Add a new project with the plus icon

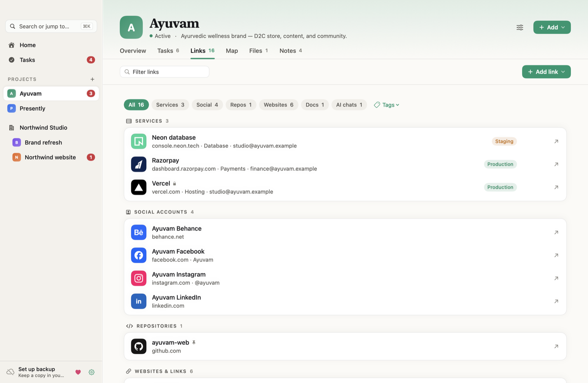92,79
